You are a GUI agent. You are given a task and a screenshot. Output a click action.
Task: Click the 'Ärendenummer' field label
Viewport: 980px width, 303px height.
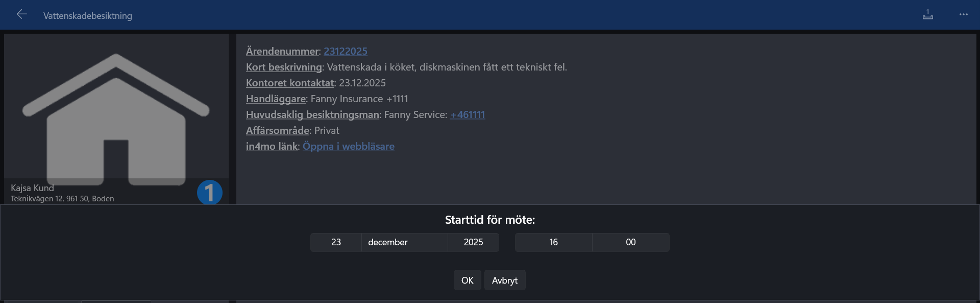pyautogui.click(x=282, y=51)
